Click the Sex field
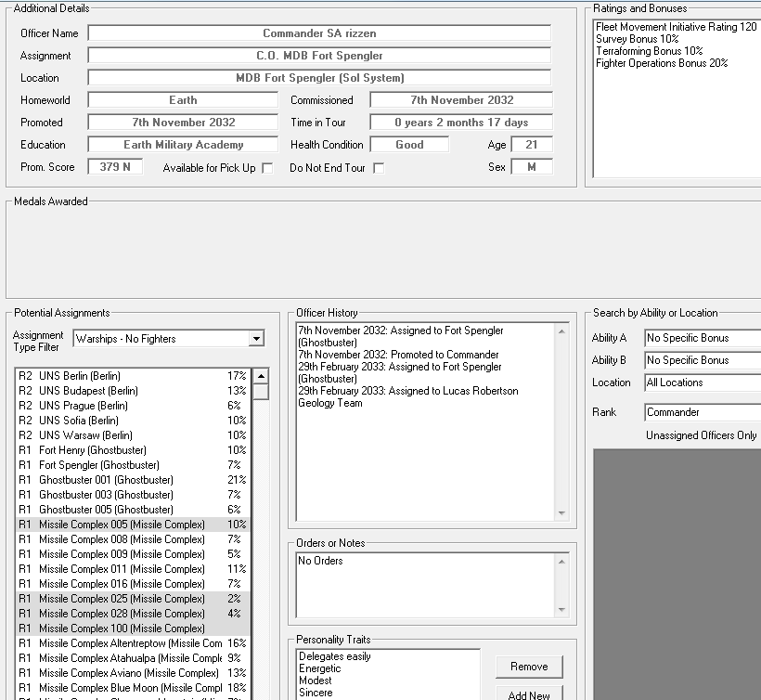761x700 pixels. click(x=532, y=167)
